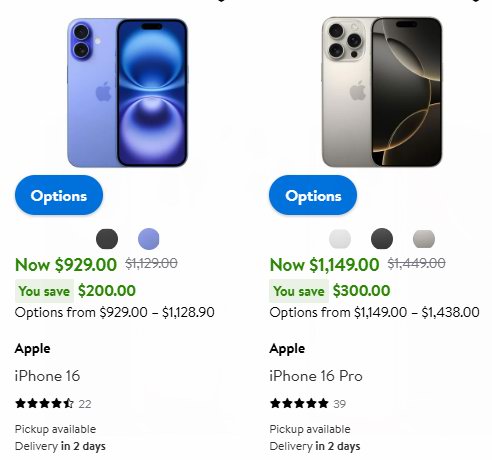Image resolution: width=492 pixels, height=460 pixels.
Task: Open the iPhone 16 product title link
Action: pos(47,376)
